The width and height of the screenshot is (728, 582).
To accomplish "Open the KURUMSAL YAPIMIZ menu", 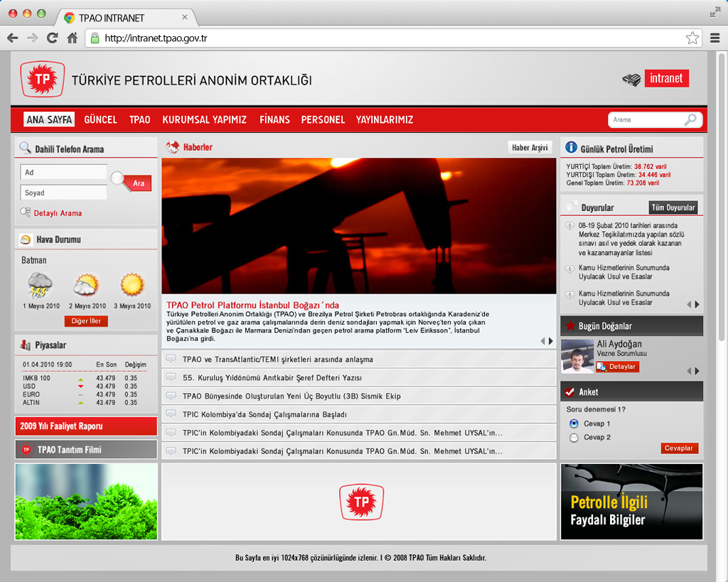I will [204, 120].
